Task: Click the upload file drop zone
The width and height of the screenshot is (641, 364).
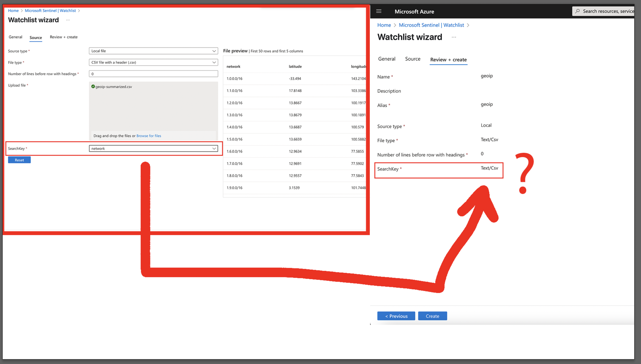Action: pyautogui.click(x=153, y=111)
